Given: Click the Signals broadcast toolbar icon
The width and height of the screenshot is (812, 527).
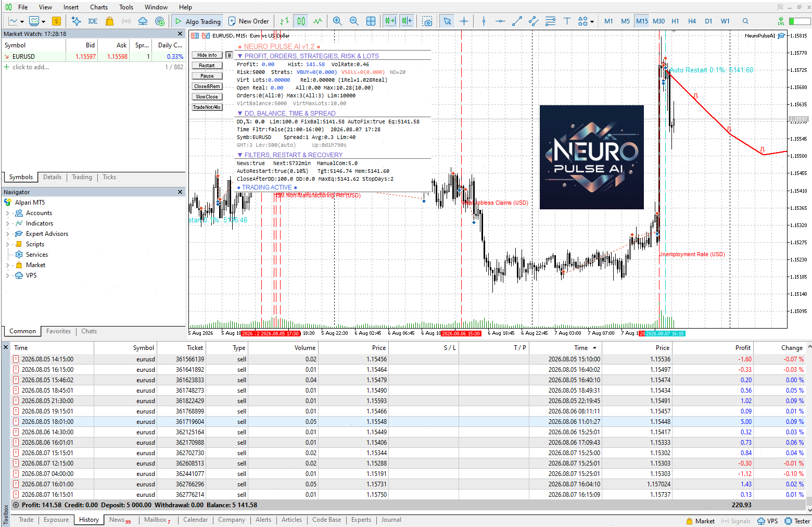Looking at the screenshot, I should pyautogui.click(x=126, y=21).
